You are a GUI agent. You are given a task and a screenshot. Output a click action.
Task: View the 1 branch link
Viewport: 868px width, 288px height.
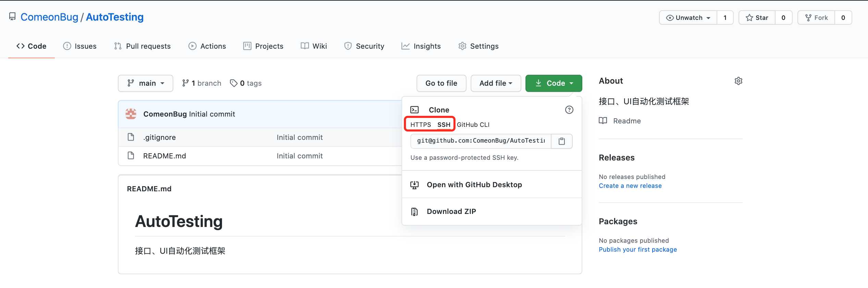(x=201, y=83)
